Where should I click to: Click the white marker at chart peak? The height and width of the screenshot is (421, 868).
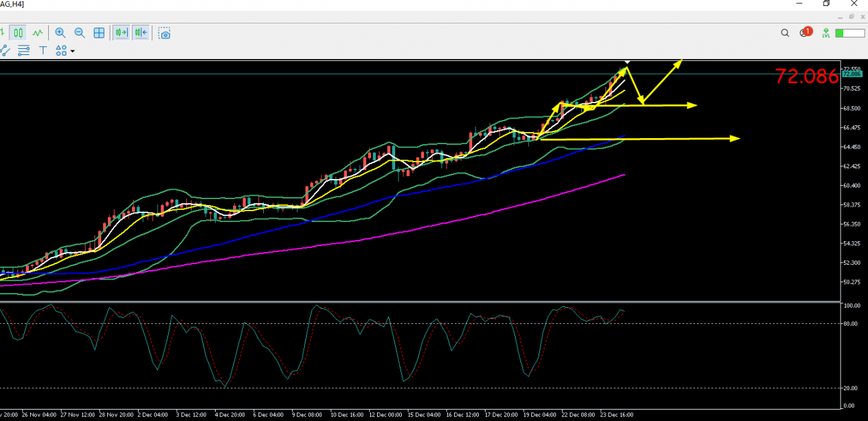click(628, 62)
